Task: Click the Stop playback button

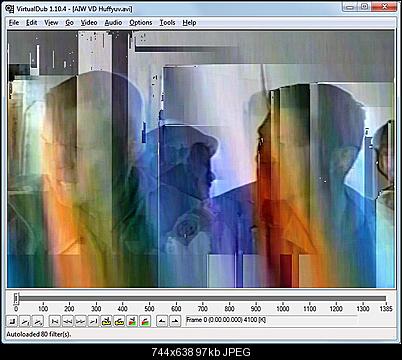Action: [x=12, y=321]
